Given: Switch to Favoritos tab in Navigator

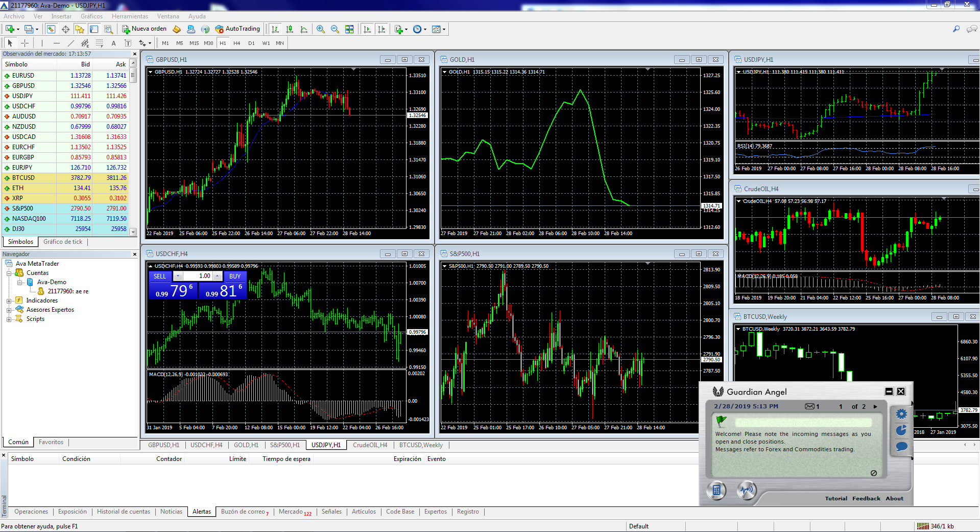Looking at the screenshot, I should (x=51, y=442).
